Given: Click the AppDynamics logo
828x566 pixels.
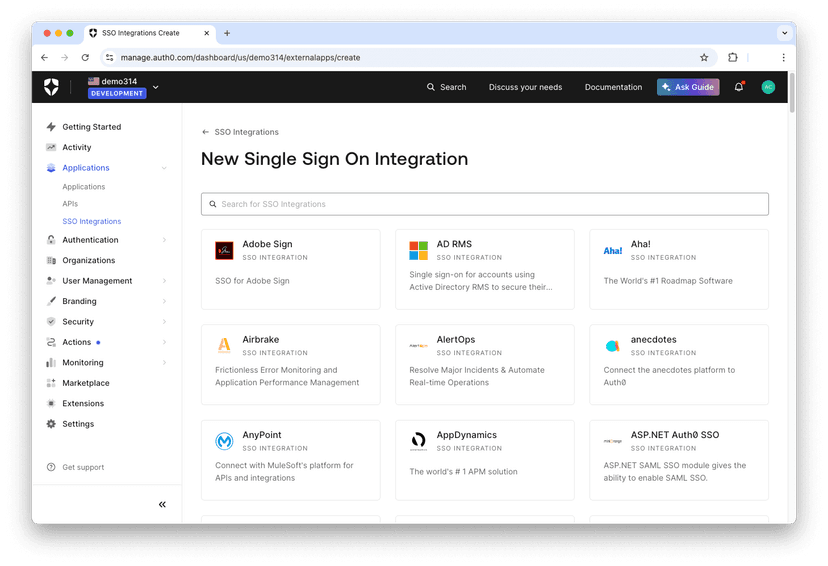Looking at the screenshot, I should click(x=418, y=441).
